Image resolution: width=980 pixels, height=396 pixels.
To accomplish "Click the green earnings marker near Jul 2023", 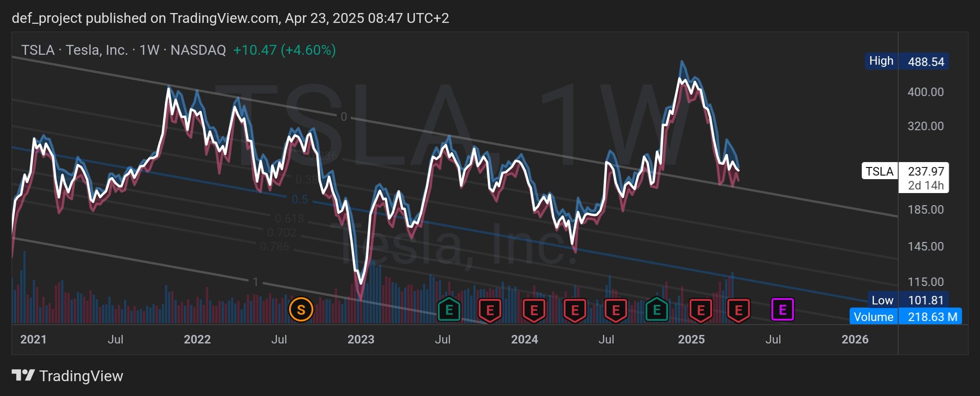I will point(449,310).
